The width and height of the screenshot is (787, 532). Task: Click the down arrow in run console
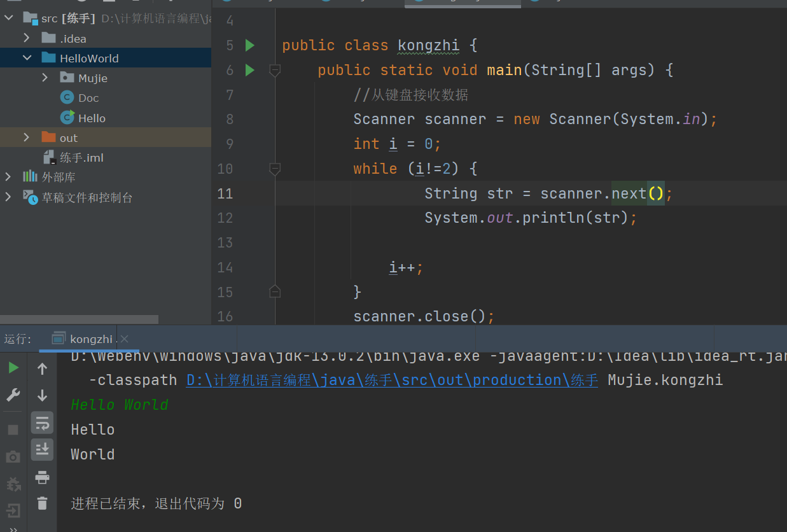point(43,395)
